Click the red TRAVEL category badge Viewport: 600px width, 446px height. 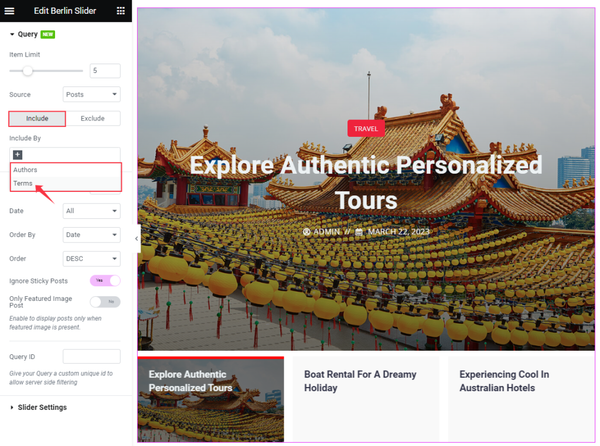pyautogui.click(x=366, y=129)
